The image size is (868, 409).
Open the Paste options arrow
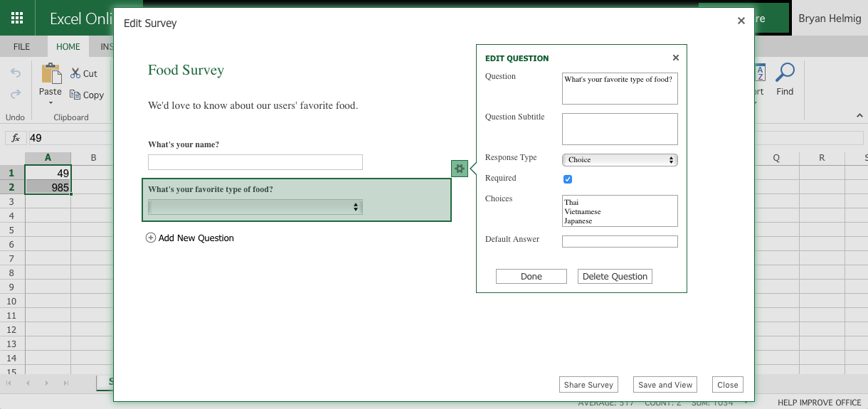pos(51,102)
